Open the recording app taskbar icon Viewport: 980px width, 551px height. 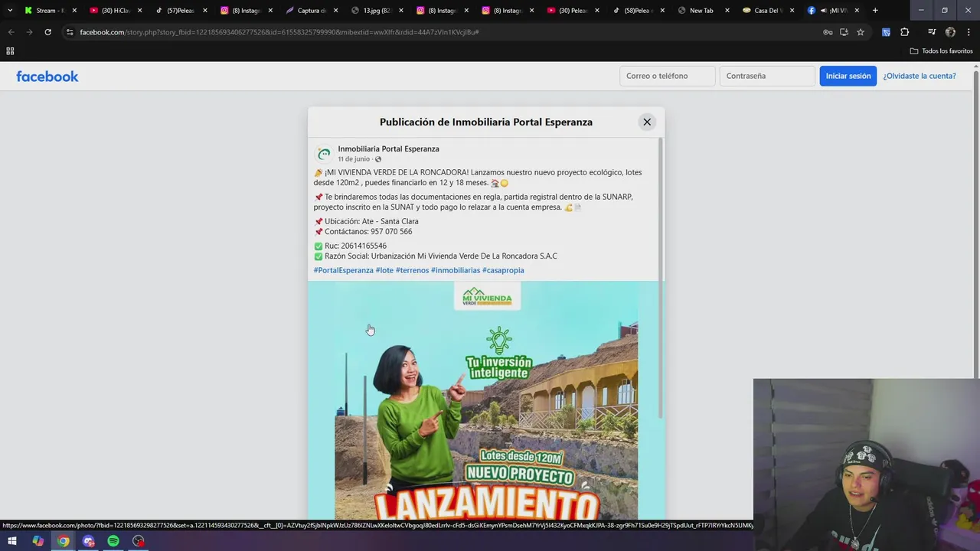(139, 541)
